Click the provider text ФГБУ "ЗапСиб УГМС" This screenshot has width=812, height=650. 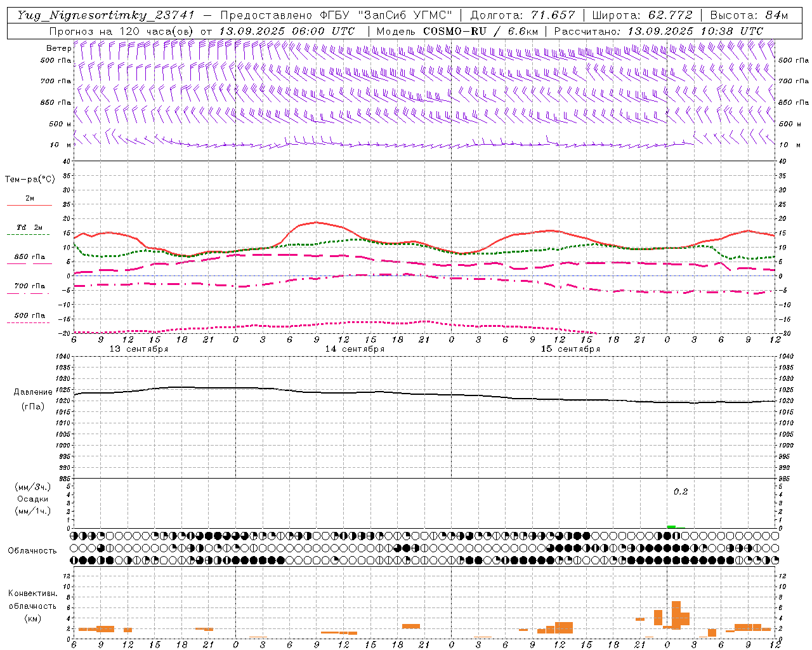386,15
